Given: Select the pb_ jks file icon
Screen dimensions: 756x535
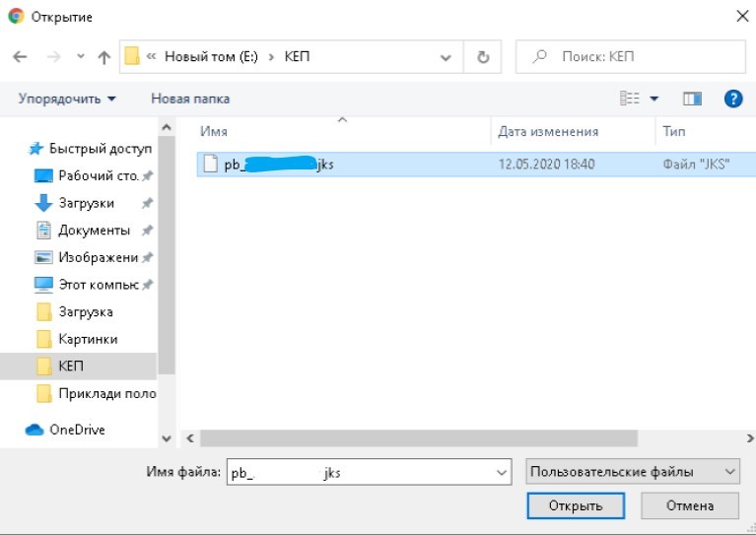Looking at the screenshot, I should pos(209,165).
